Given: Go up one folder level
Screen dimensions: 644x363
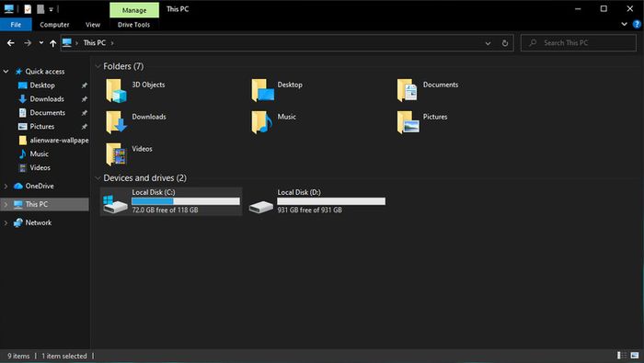Looking at the screenshot, I should point(53,42).
